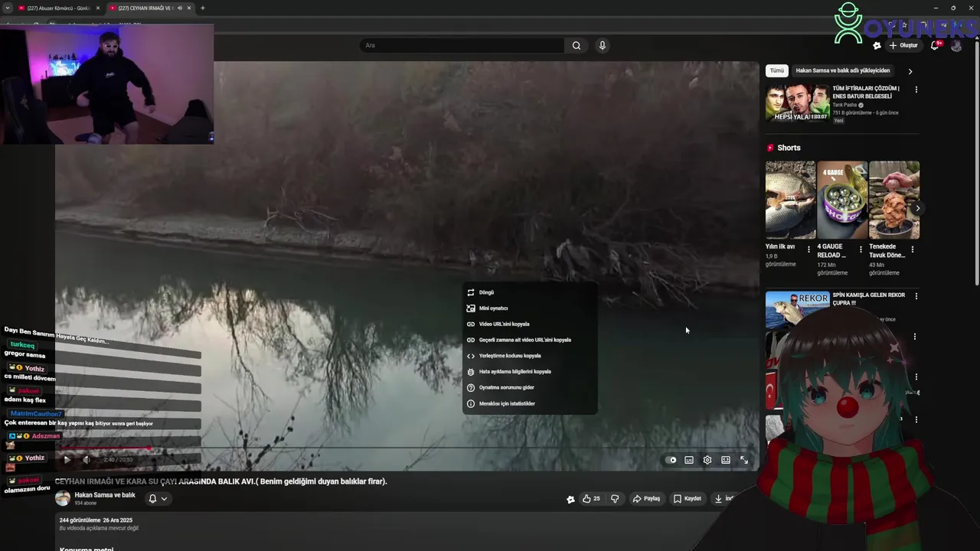Select Geçerli zamana ait video URL'sini kopyala
Screen dimensions: 980x551
click(530, 340)
